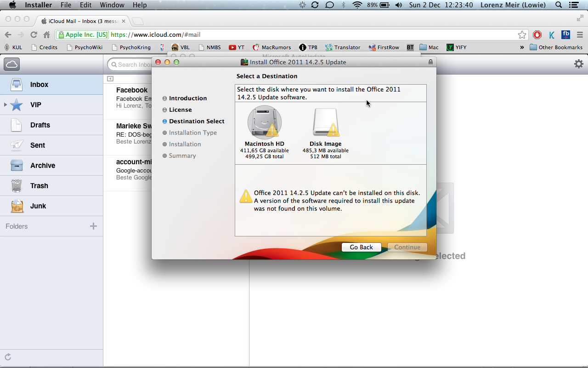The height and width of the screenshot is (368, 588).
Task: Click the red Adblock extension icon
Action: click(537, 34)
